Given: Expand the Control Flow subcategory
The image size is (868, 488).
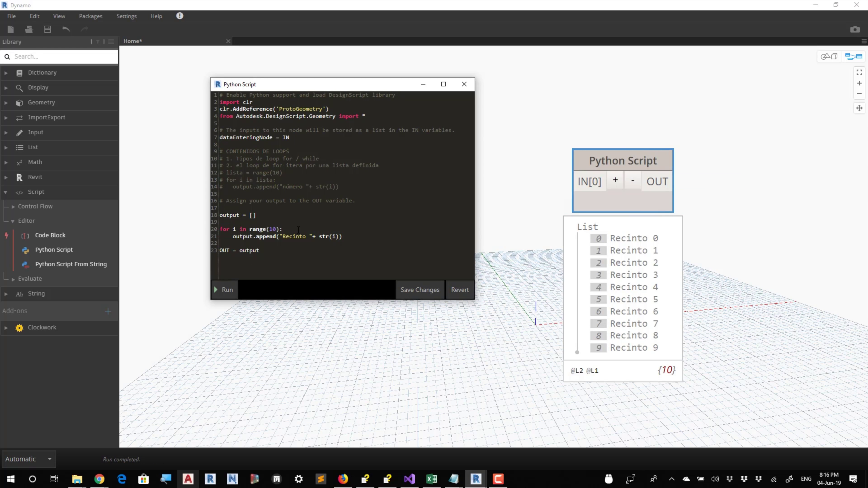Looking at the screenshot, I should click(x=13, y=206).
